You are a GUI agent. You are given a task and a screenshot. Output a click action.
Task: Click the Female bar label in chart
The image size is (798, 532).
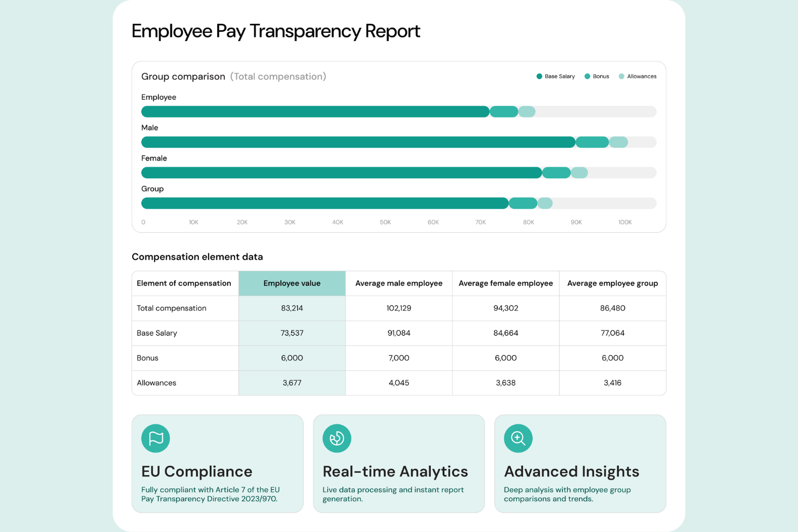(154, 158)
